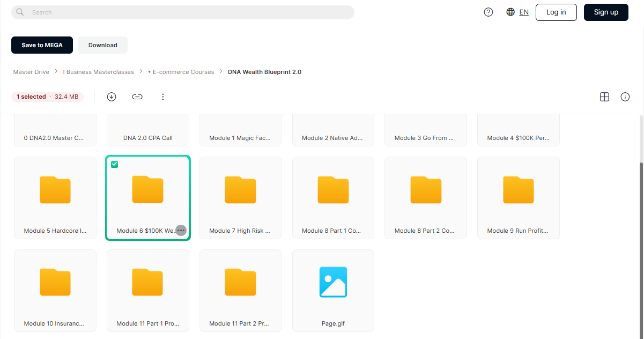Focus the Search input field
Screen dimensions: 644x339
coord(182,12)
